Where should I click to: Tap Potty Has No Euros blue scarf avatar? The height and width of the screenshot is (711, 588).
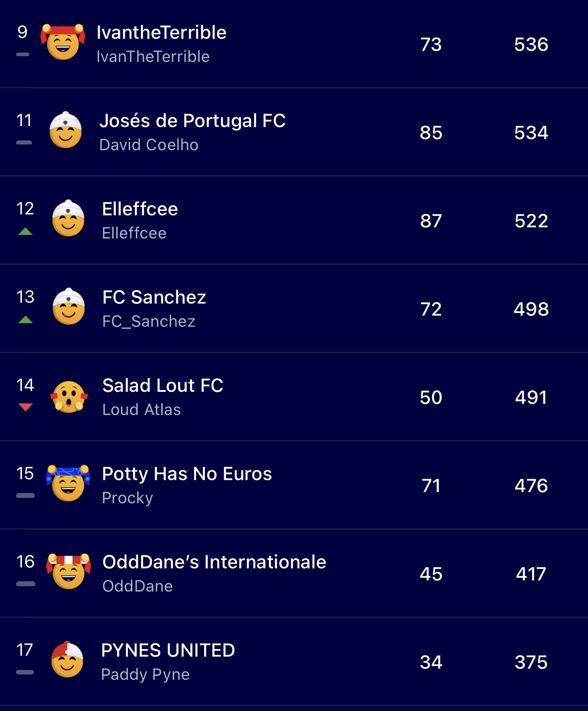coord(68,483)
